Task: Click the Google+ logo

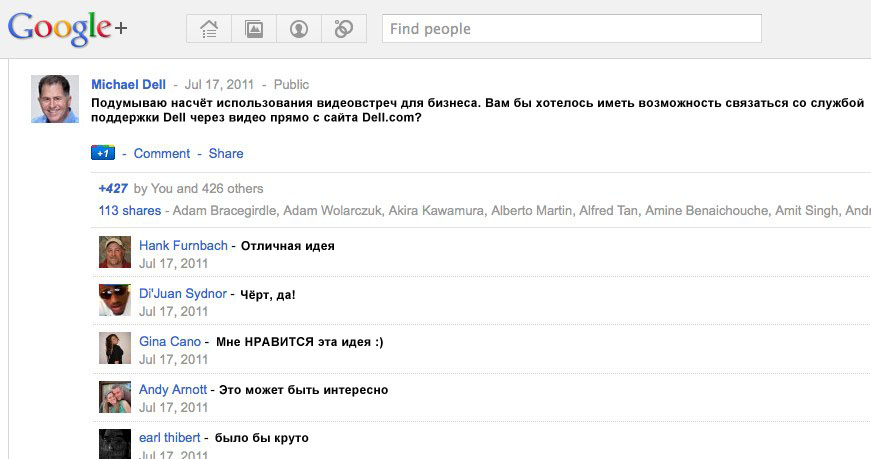Action: click(67, 29)
